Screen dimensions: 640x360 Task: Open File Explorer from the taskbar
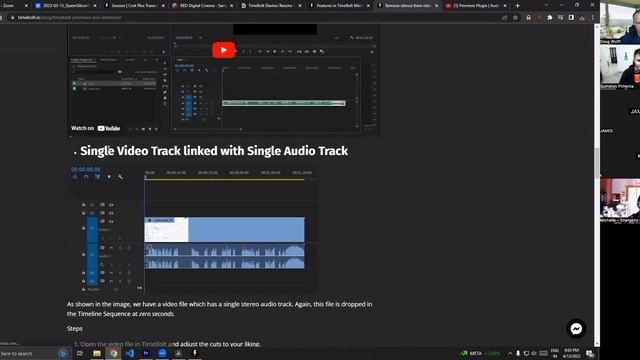pyautogui.click(x=97, y=353)
